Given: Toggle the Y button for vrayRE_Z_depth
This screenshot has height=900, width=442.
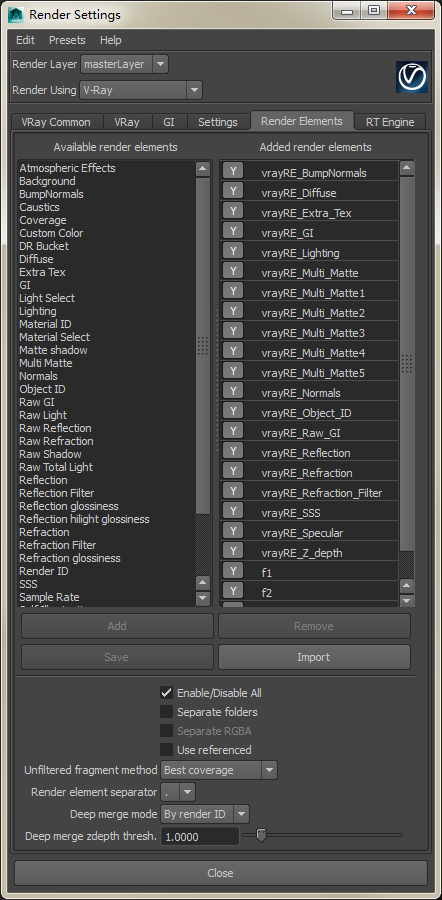Looking at the screenshot, I should click(233, 550).
